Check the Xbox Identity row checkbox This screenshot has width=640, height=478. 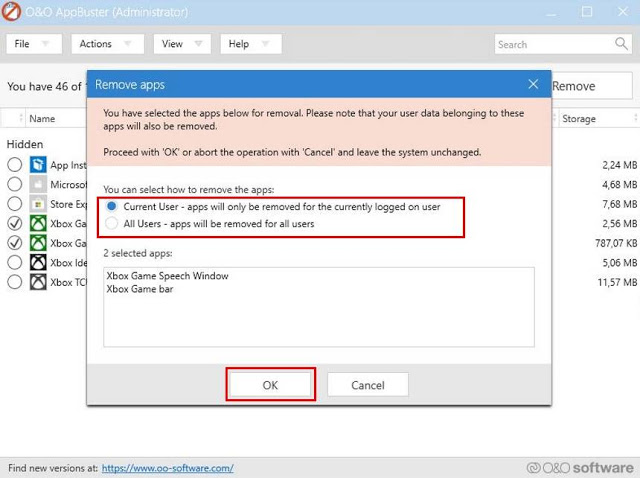click(x=15, y=262)
